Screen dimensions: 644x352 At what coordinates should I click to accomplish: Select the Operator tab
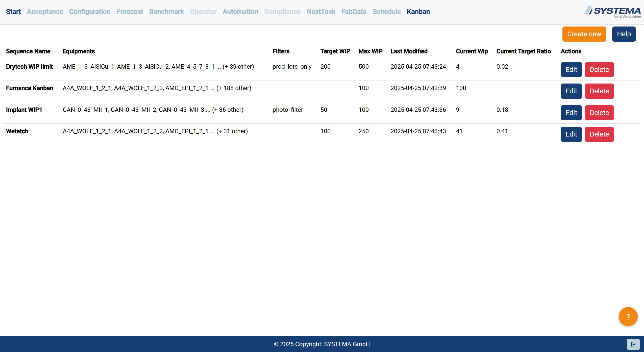point(203,12)
